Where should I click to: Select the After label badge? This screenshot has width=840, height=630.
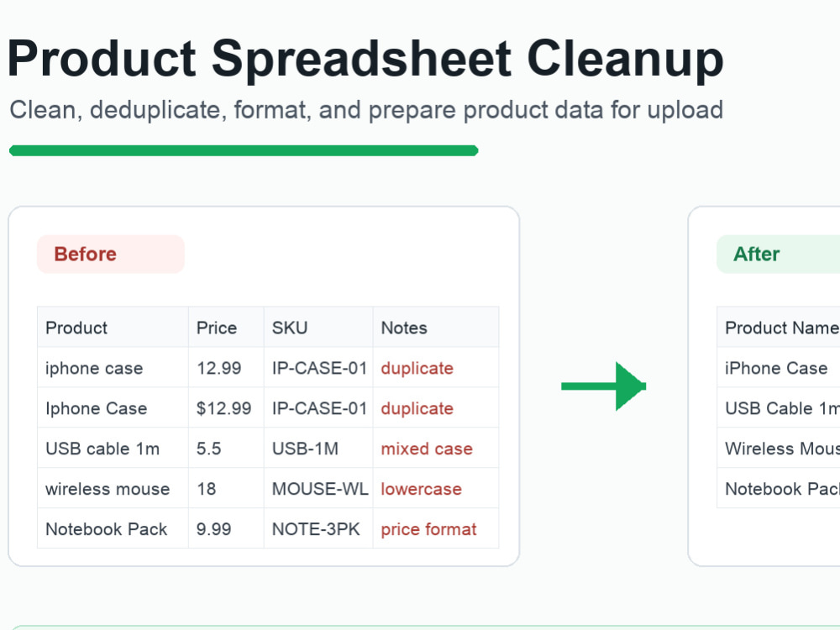[779, 254]
